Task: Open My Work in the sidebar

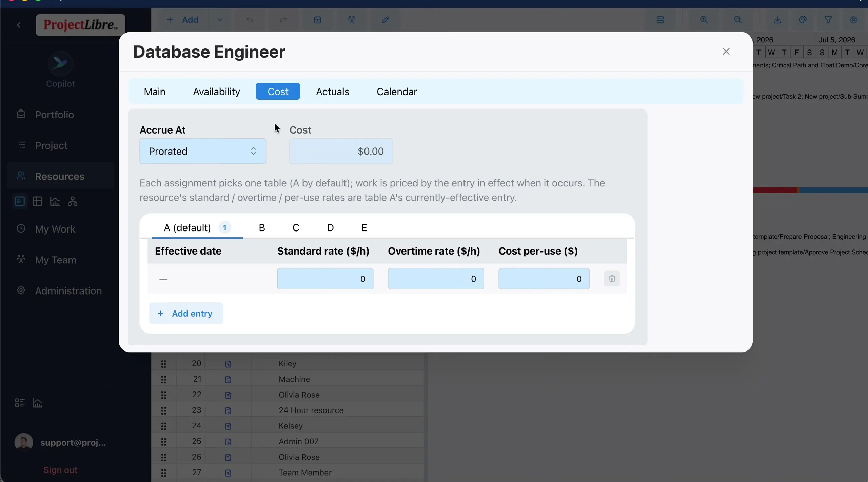Action: (x=55, y=229)
